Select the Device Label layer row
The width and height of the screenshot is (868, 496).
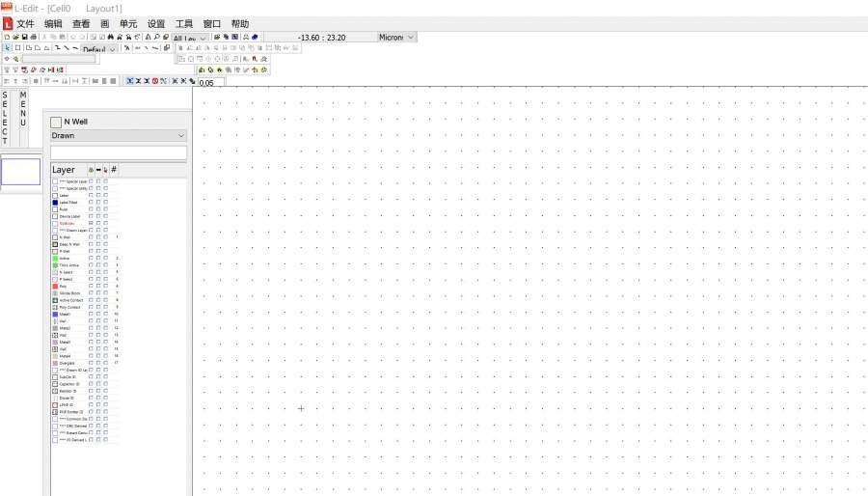tap(85, 216)
